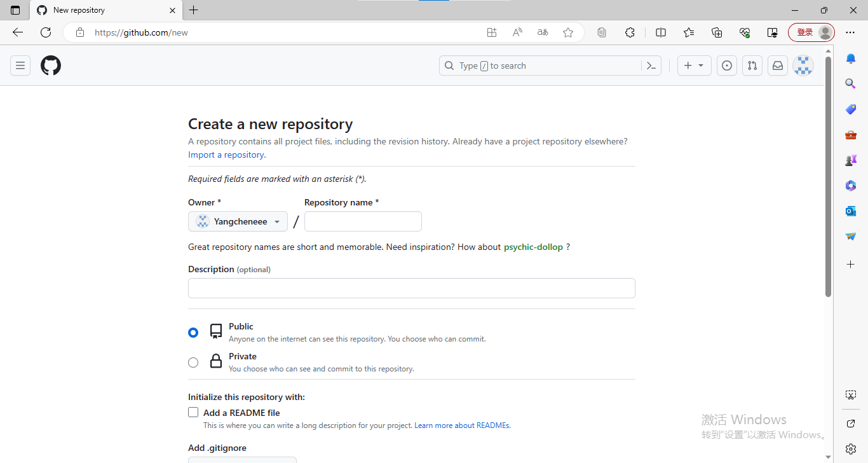Open the Pull requests icon
This screenshot has height=463, width=868.
(752, 66)
